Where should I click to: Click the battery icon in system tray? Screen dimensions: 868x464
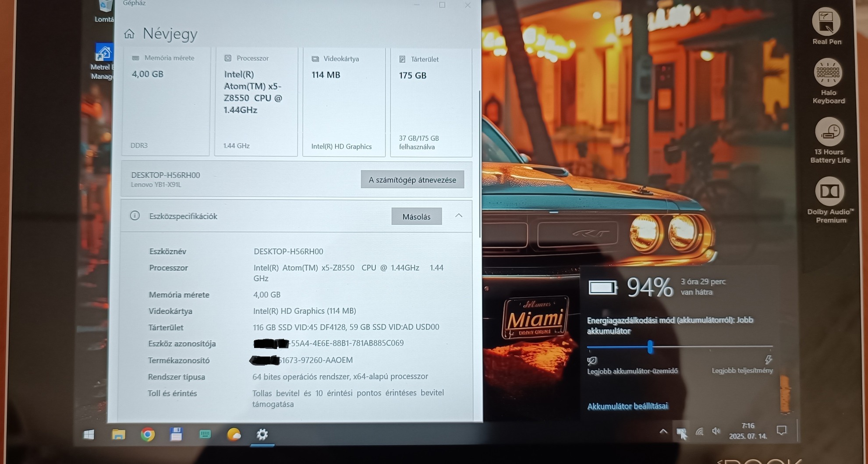(x=681, y=432)
